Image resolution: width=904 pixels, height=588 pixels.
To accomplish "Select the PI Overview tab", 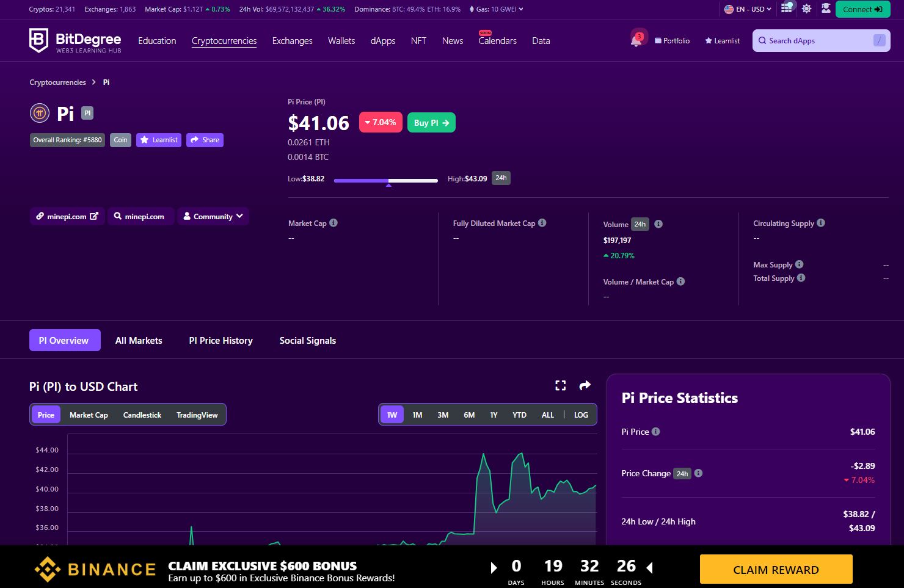I will [64, 341].
